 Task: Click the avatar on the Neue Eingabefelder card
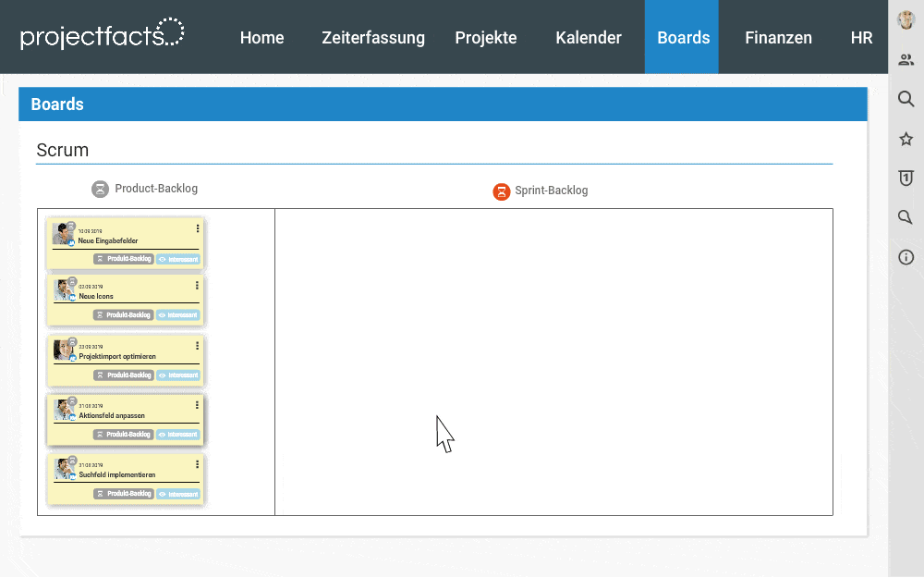tap(63, 234)
